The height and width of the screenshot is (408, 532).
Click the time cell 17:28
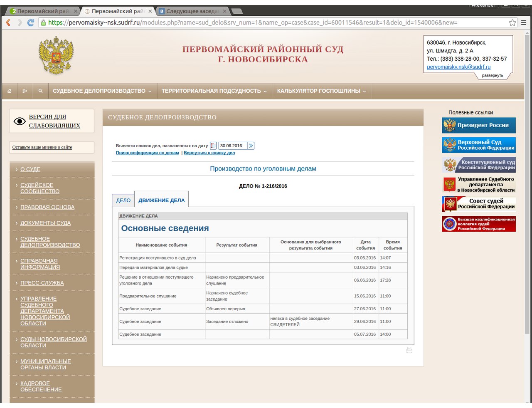pos(393,280)
